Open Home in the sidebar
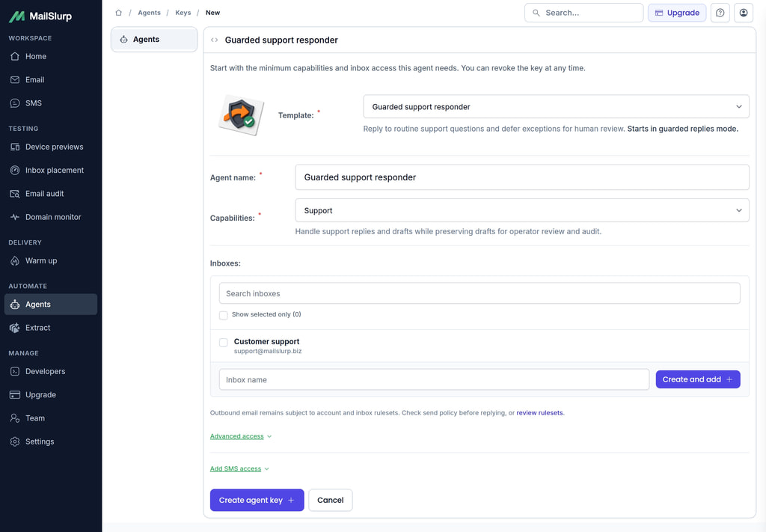The width and height of the screenshot is (766, 532). pos(51,56)
